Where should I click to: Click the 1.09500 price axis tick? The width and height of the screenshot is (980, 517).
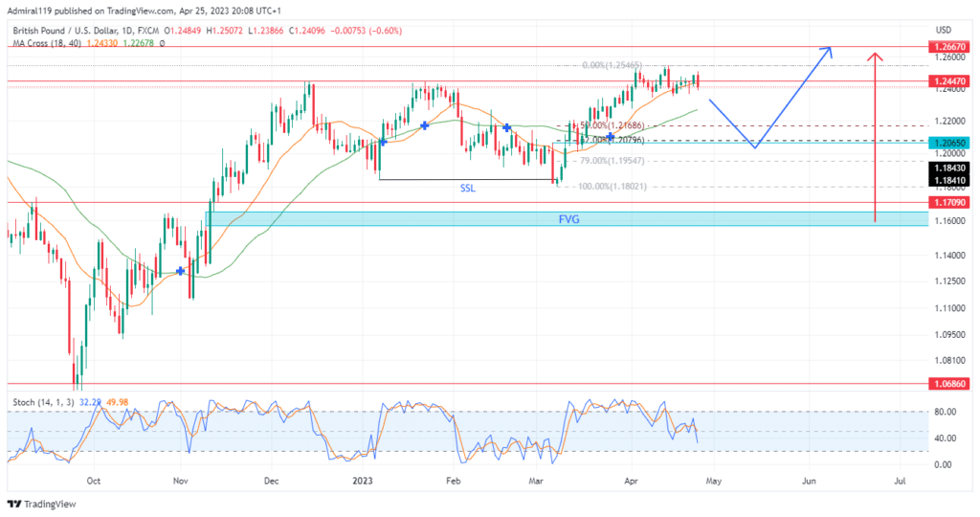point(950,334)
